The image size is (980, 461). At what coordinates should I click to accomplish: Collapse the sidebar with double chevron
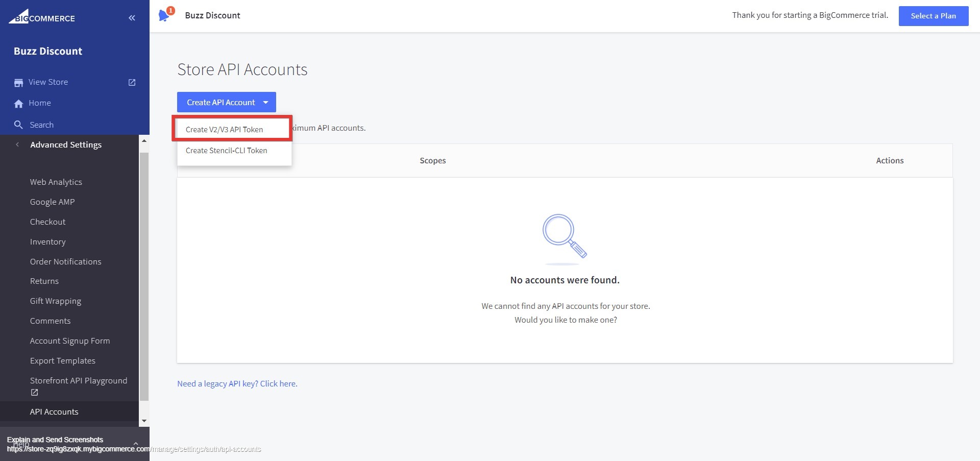click(x=132, y=18)
